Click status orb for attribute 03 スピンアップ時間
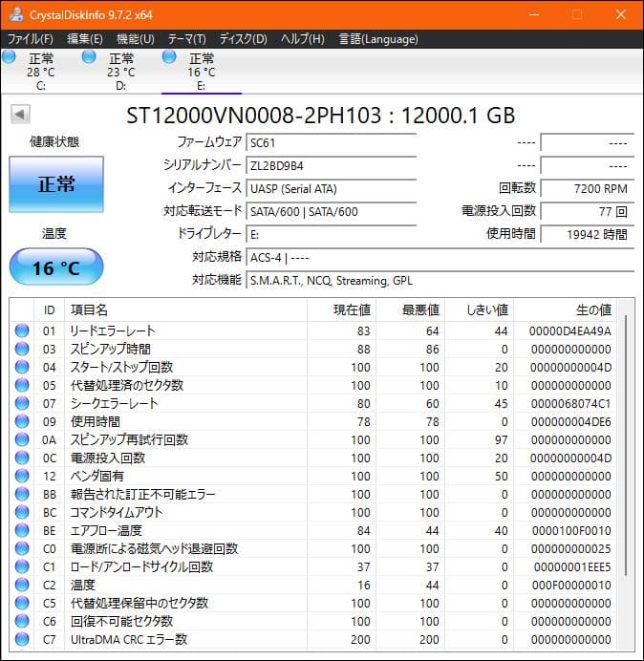The width and height of the screenshot is (644, 661). 22,349
